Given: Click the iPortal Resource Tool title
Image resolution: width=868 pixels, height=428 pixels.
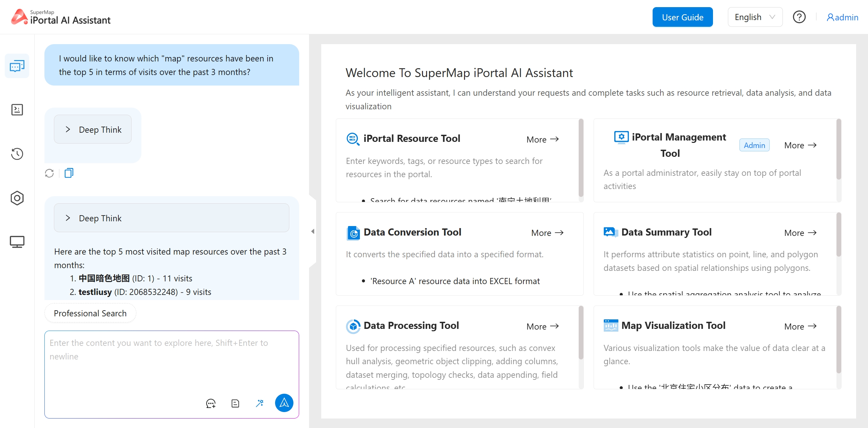Looking at the screenshot, I should coord(412,138).
